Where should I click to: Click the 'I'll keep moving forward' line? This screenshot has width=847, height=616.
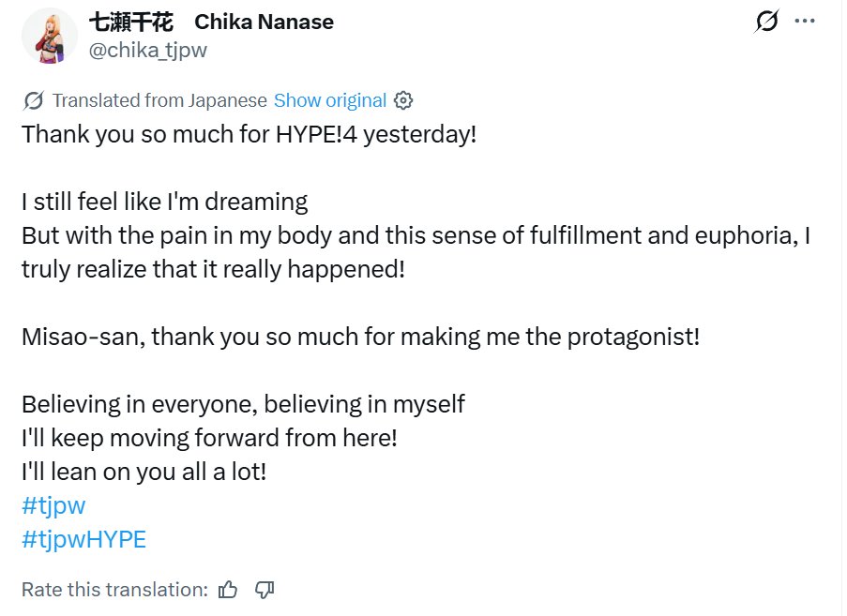[209, 438]
